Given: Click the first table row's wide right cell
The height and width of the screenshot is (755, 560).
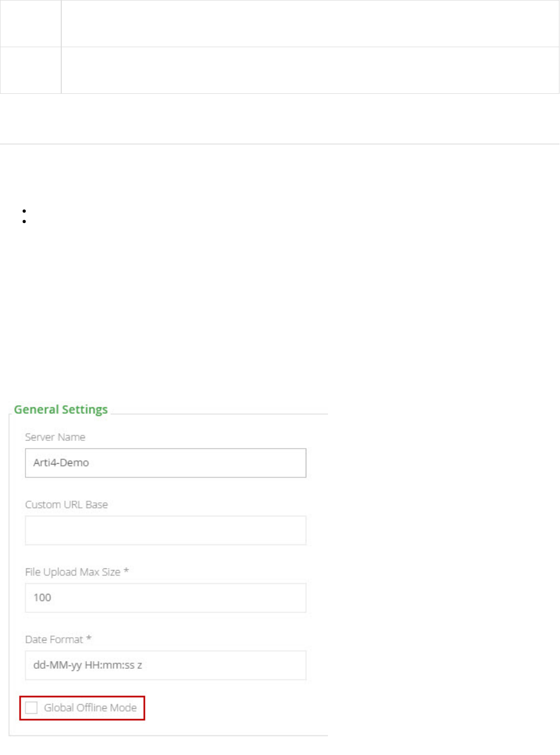Looking at the screenshot, I should (x=310, y=23).
